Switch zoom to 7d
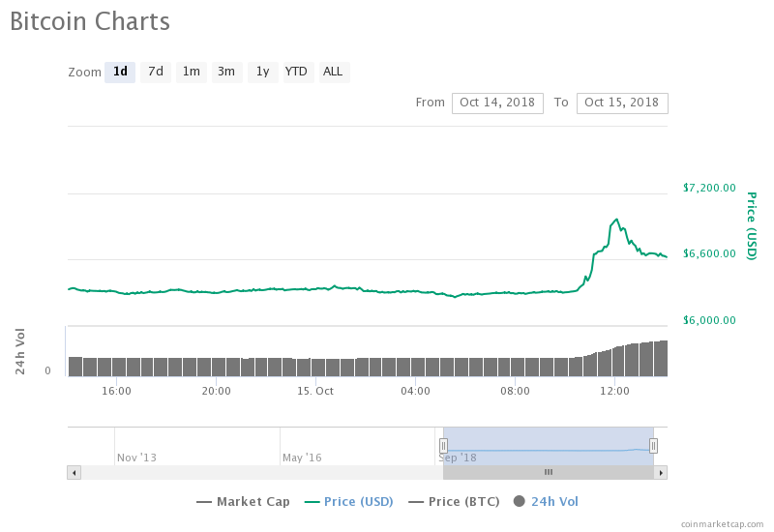The width and height of the screenshot is (774, 532). (156, 72)
